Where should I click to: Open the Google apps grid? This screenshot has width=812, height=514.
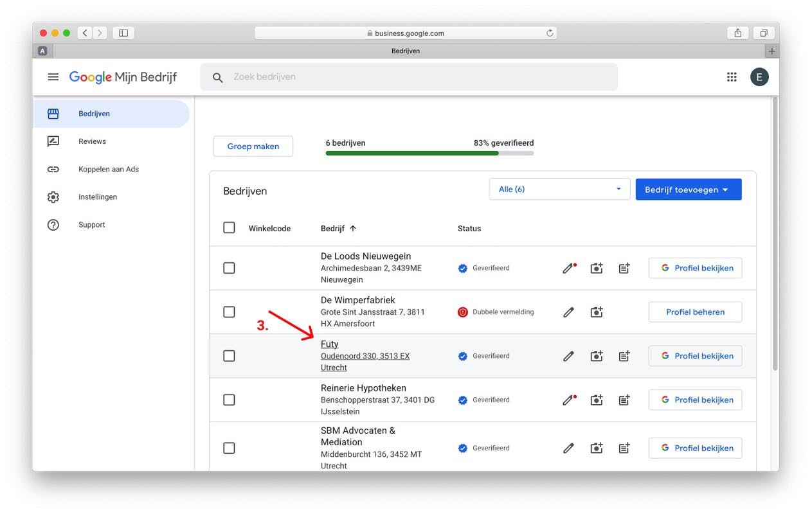coord(732,77)
